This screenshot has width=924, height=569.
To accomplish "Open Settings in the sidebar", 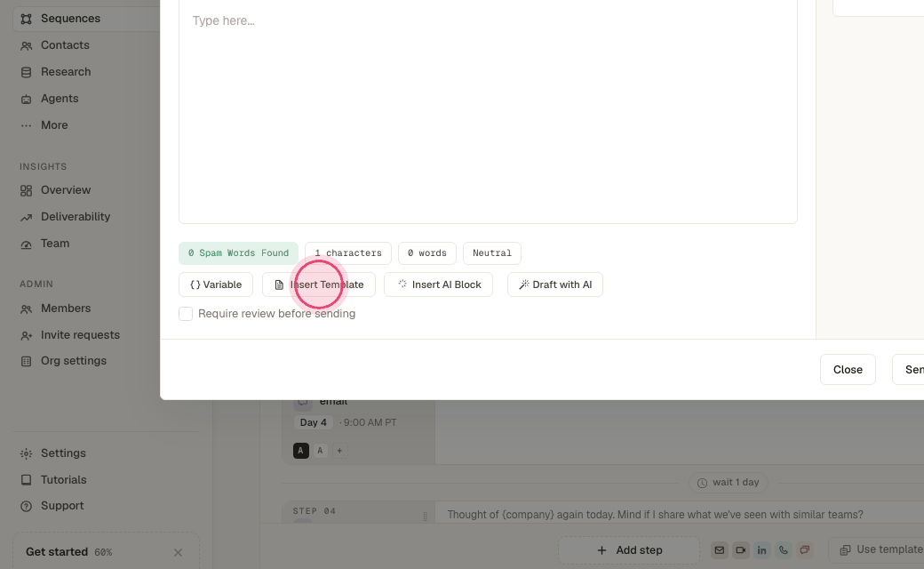I will click(x=63, y=453).
